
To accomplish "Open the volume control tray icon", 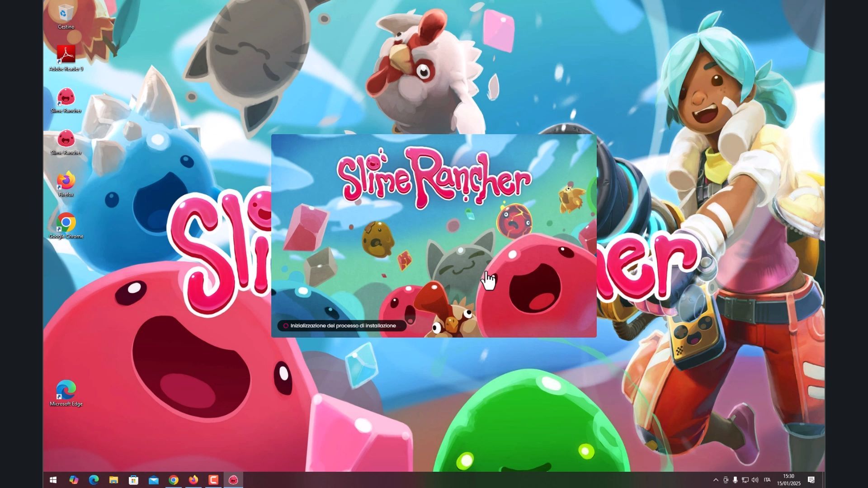I will [755, 480].
